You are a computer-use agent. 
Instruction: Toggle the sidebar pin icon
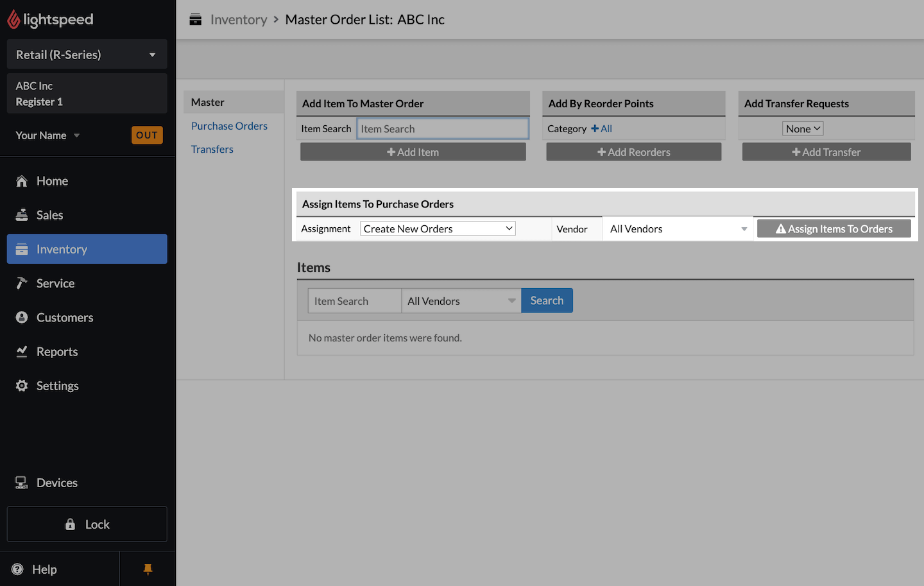(148, 569)
